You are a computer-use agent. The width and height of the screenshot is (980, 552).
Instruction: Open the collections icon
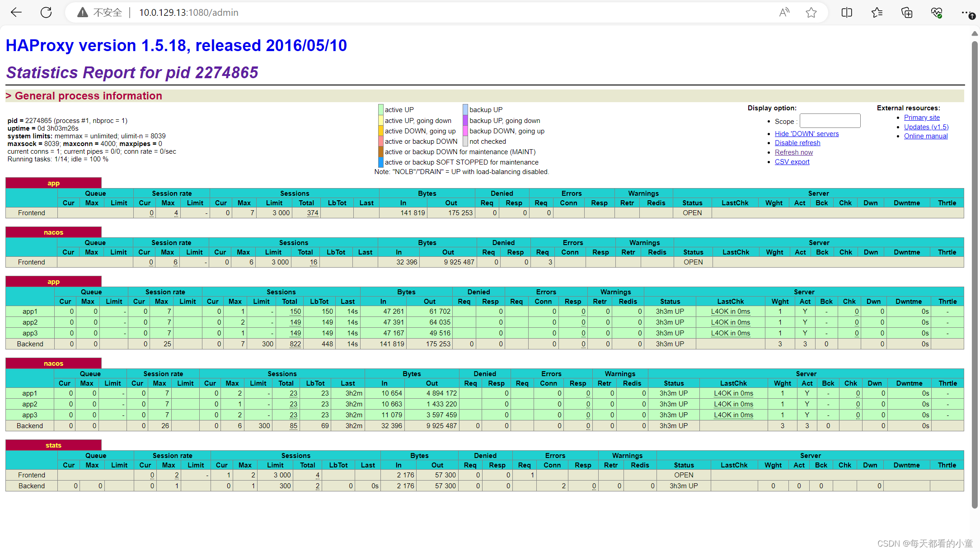[x=907, y=12]
